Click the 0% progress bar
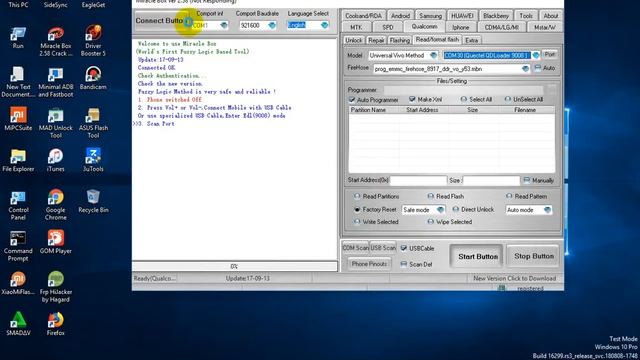This screenshot has width=640, height=360. pyautogui.click(x=235, y=266)
